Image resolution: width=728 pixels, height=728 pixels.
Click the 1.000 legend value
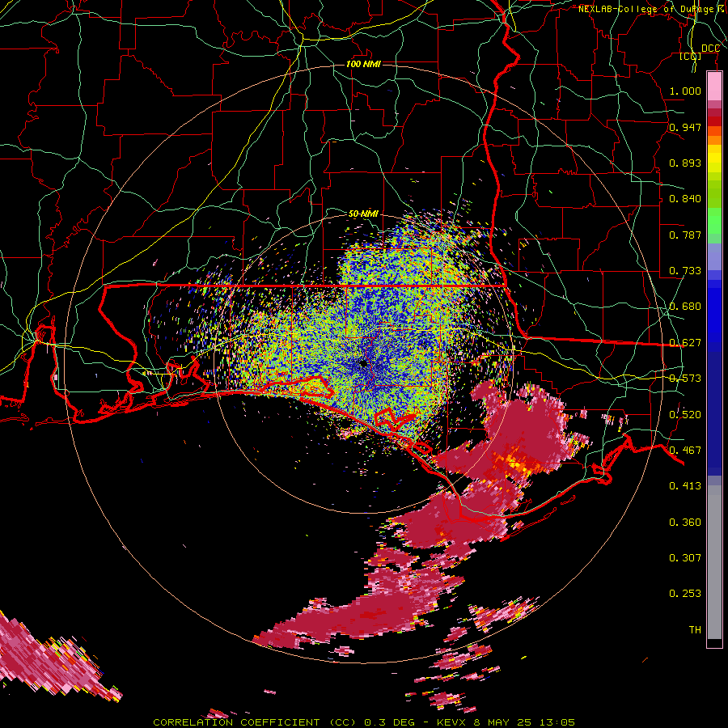pos(685,91)
